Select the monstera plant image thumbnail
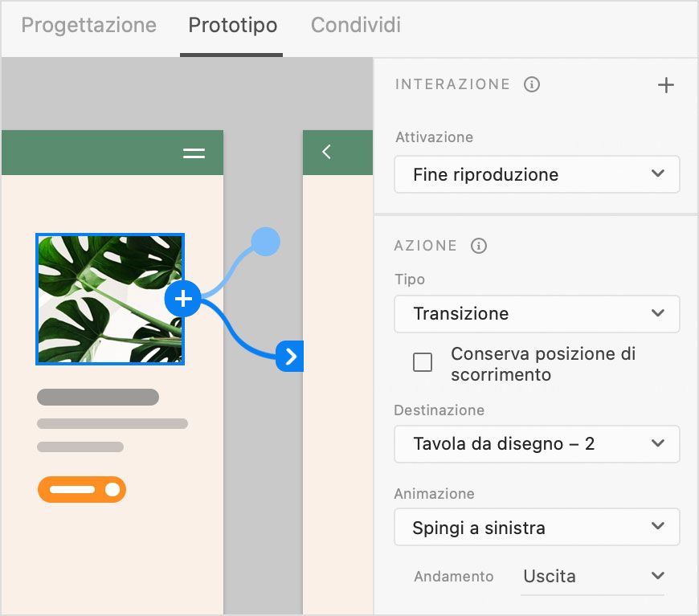Screen dimensions: 699x616 pos(109,298)
